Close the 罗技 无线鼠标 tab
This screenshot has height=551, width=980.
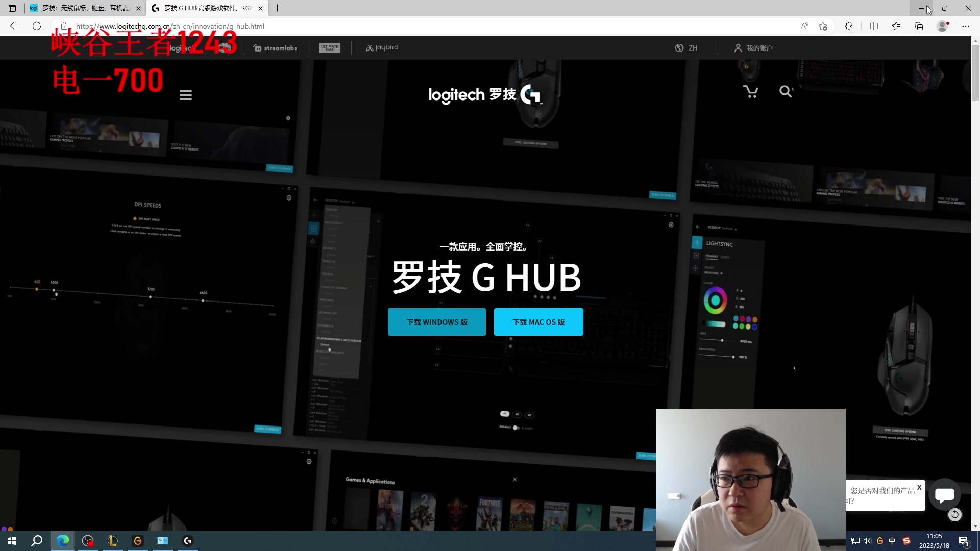click(138, 8)
